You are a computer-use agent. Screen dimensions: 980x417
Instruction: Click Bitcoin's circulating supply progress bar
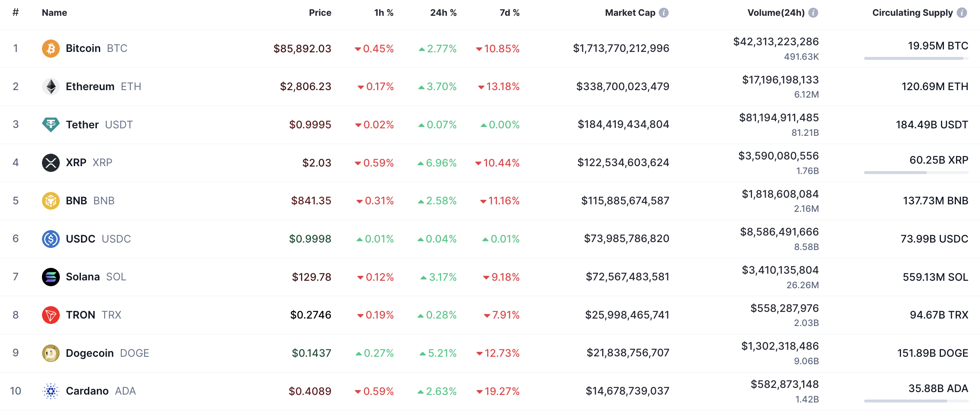point(916,59)
